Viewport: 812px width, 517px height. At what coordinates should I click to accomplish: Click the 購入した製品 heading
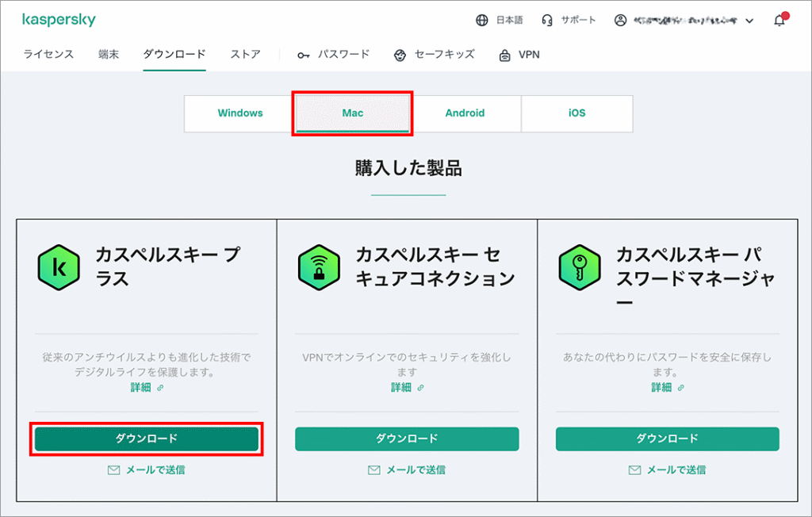coord(408,168)
